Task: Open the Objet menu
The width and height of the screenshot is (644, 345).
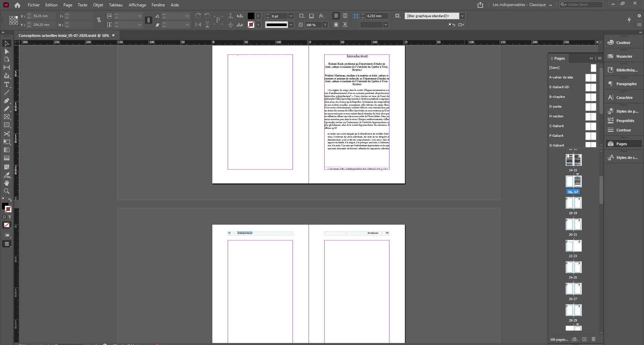Action: point(98,5)
